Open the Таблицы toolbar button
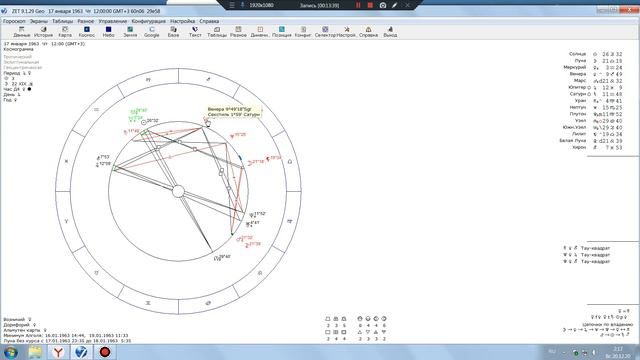The image size is (640, 360). [217, 32]
